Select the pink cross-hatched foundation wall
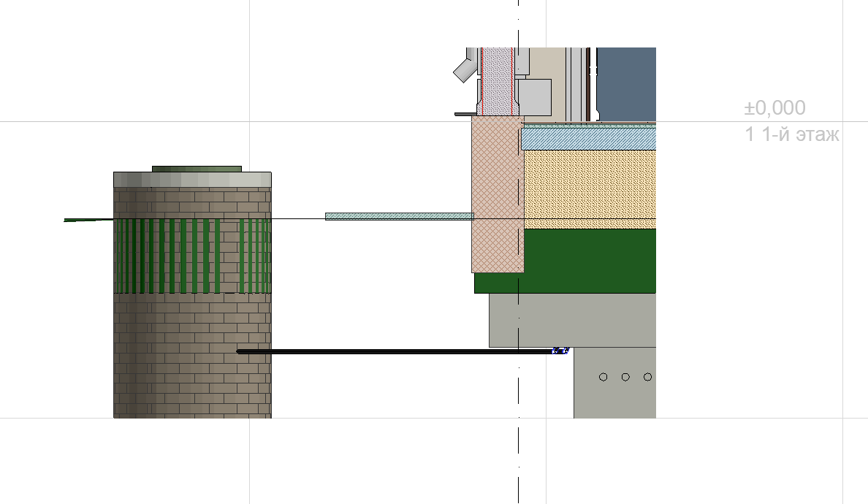Viewport: 868px width, 504px height. (497, 194)
